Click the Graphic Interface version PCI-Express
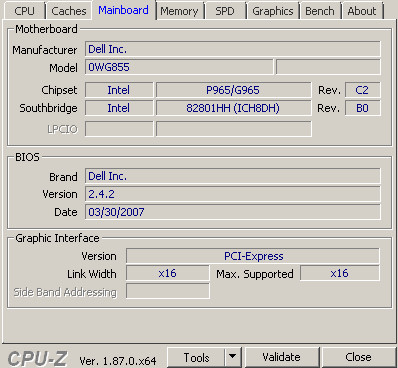398x368 pixels. (x=253, y=256)
